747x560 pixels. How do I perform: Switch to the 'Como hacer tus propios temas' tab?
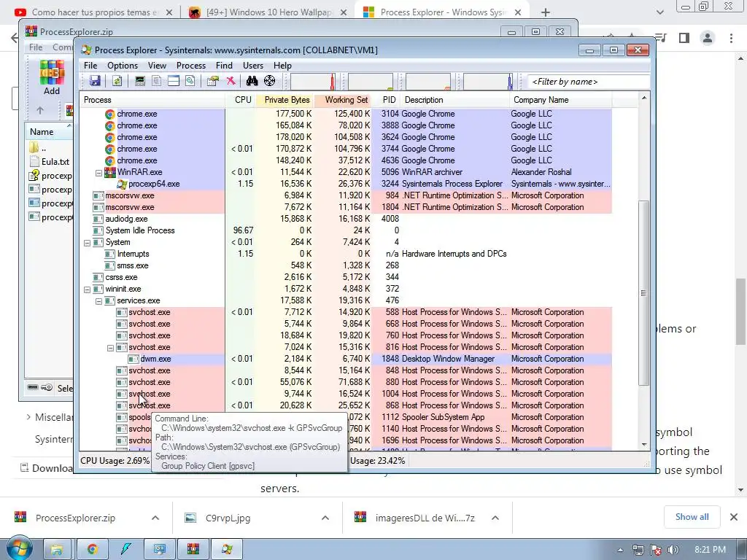94,12
